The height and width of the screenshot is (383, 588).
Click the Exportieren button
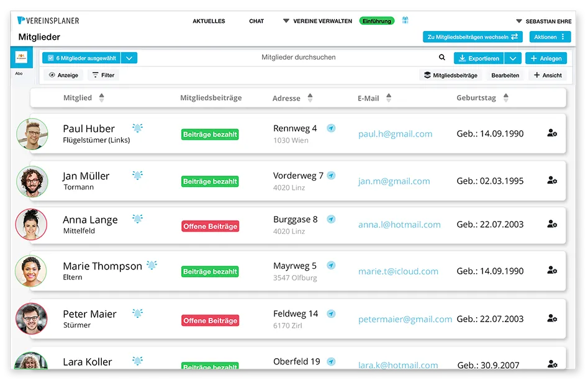[479, 58]
